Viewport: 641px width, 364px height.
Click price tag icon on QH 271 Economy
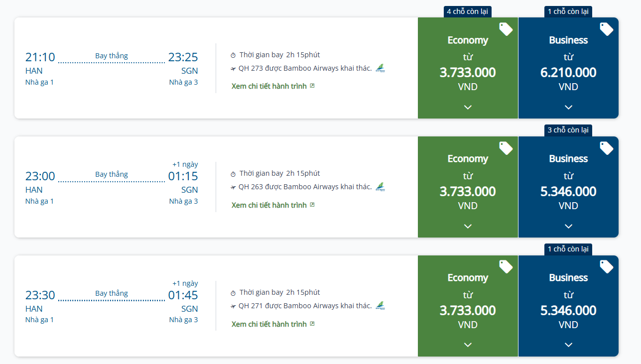click(x=506, y=267)
